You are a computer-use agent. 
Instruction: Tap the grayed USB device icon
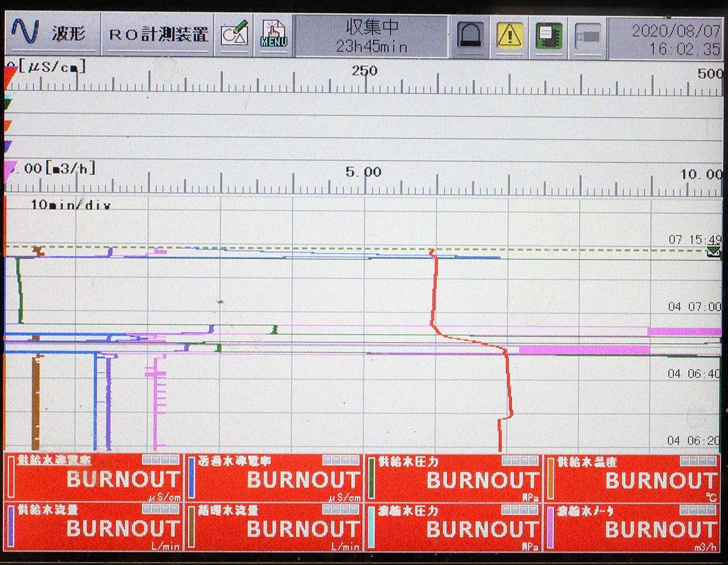(x=587, y=35)
